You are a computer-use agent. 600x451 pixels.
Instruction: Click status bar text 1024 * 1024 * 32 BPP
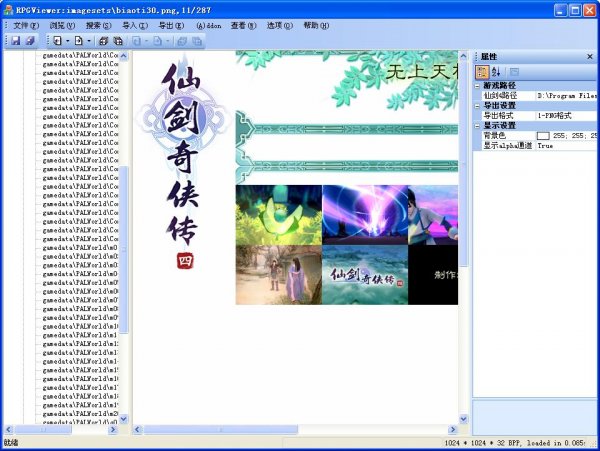[x=484, y=443]
